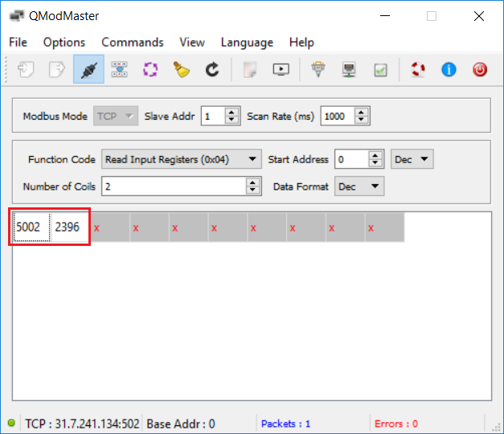Open the File menu
The image size is (504, 434).
click(18, 42)
